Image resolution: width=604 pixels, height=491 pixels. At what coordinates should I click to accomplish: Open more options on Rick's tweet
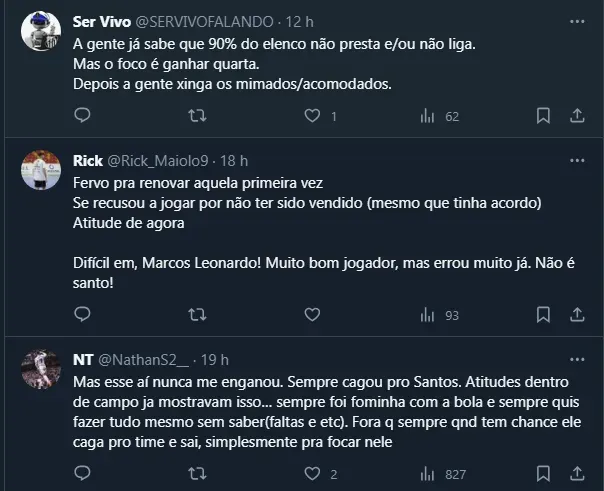tap(577, 160)
